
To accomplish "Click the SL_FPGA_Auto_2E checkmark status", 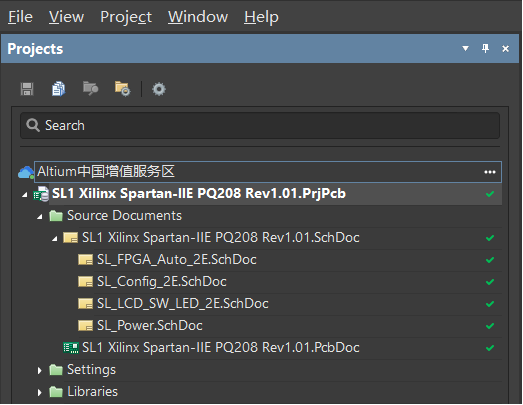I will [x=490, y=260].
